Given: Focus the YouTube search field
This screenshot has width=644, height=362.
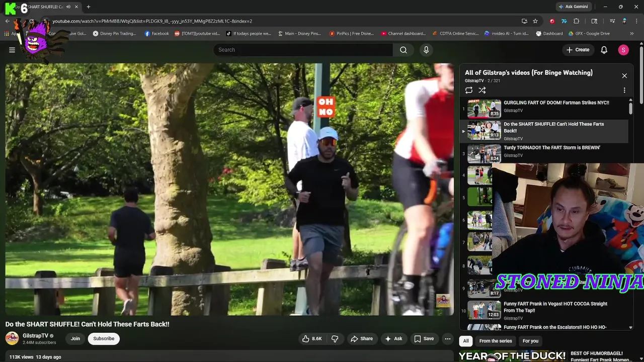Looking at the screenshot, I should [303, 50].
